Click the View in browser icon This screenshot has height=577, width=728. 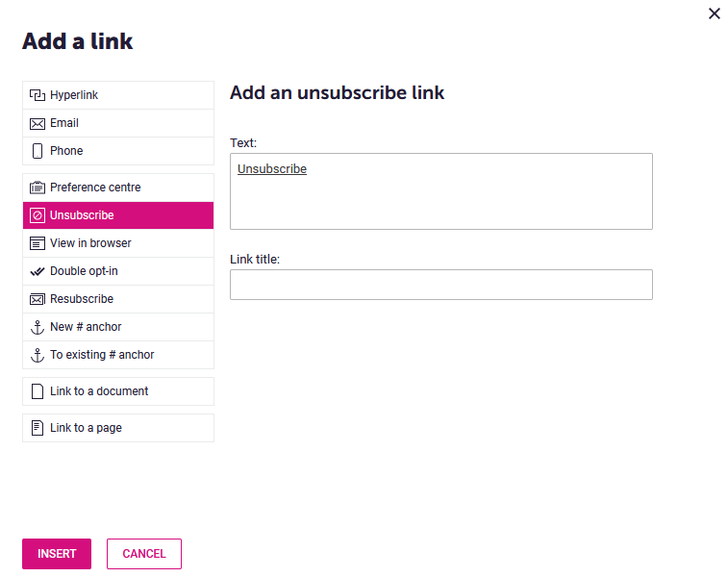point(38,243)
